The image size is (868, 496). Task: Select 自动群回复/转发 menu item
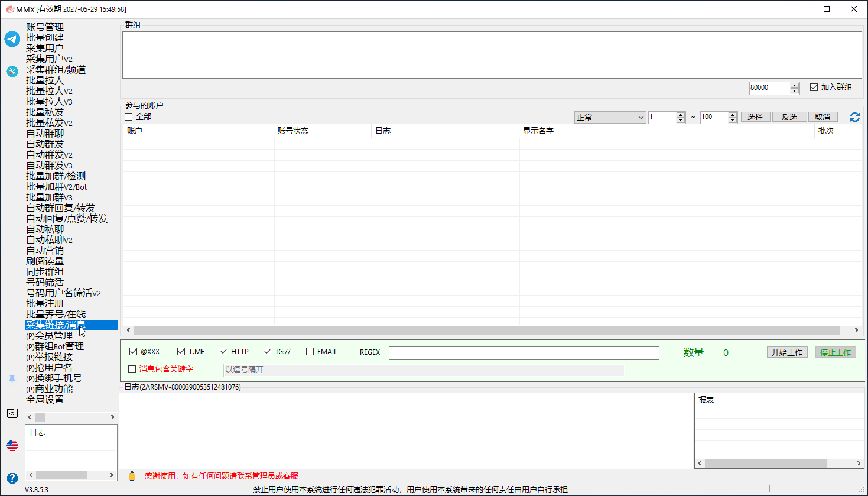click(61, 208)
